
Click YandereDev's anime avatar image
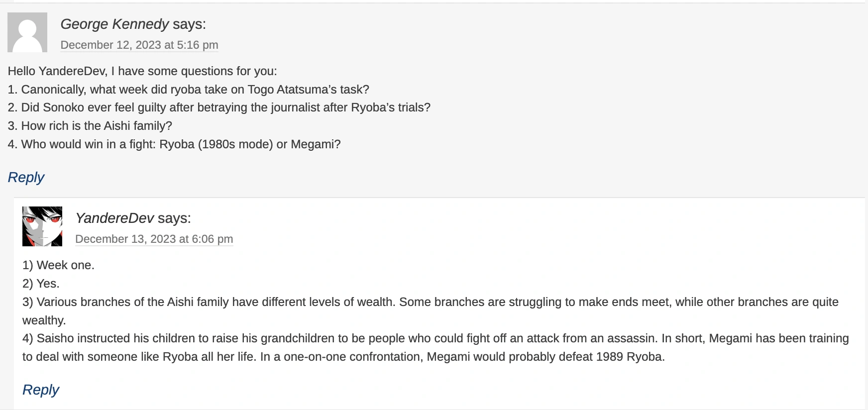42,226
